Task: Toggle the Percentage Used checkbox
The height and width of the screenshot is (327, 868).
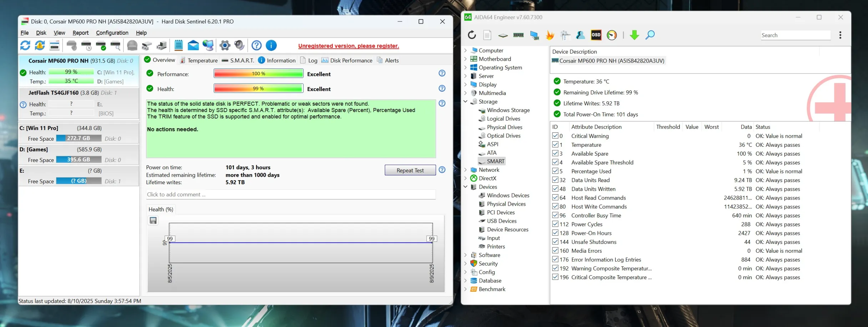Action: [x=555, y=171]
